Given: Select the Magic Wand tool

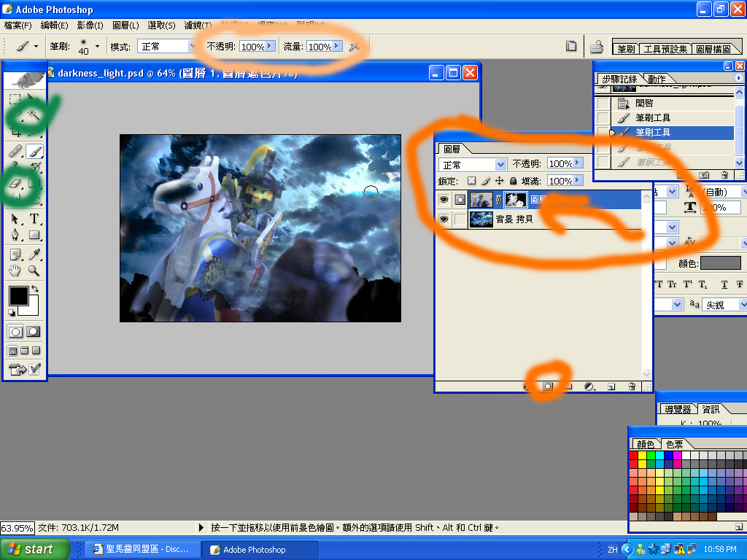Looking at the screenshot, I should [x=34, y=114].
